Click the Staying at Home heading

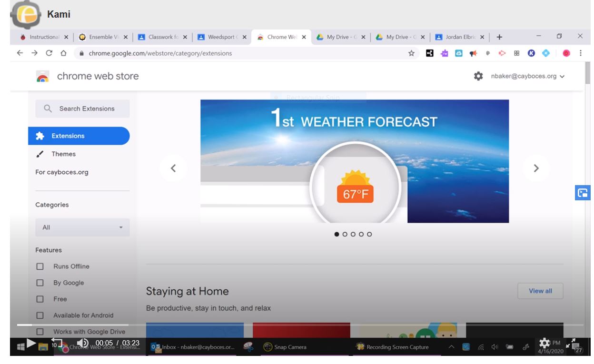[x=187, y=291]
